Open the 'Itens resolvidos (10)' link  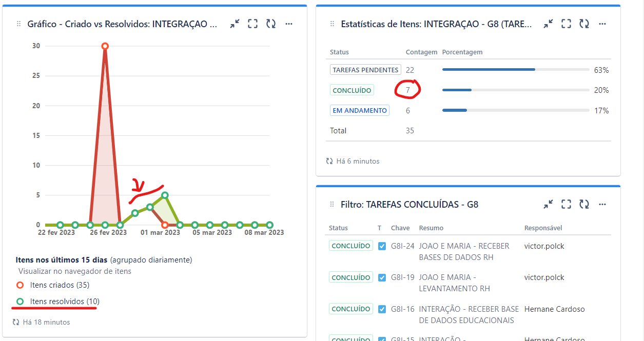tap(65, 302)
